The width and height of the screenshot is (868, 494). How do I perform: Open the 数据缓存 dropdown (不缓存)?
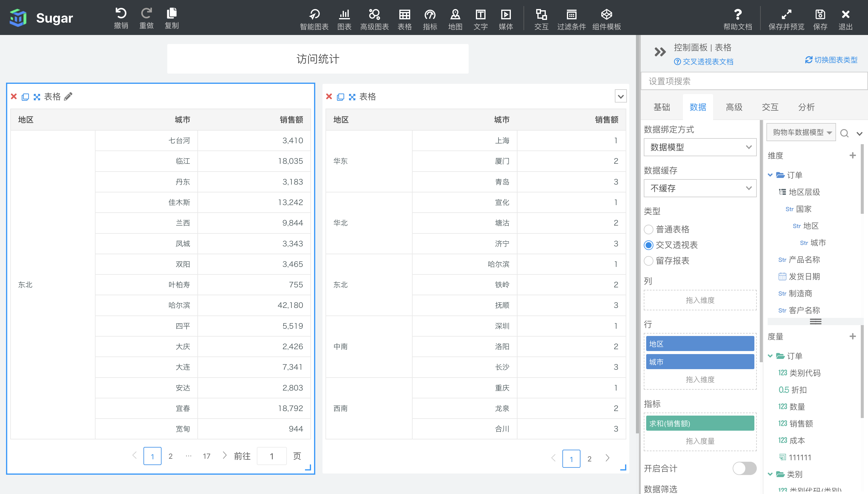(700, 188)
